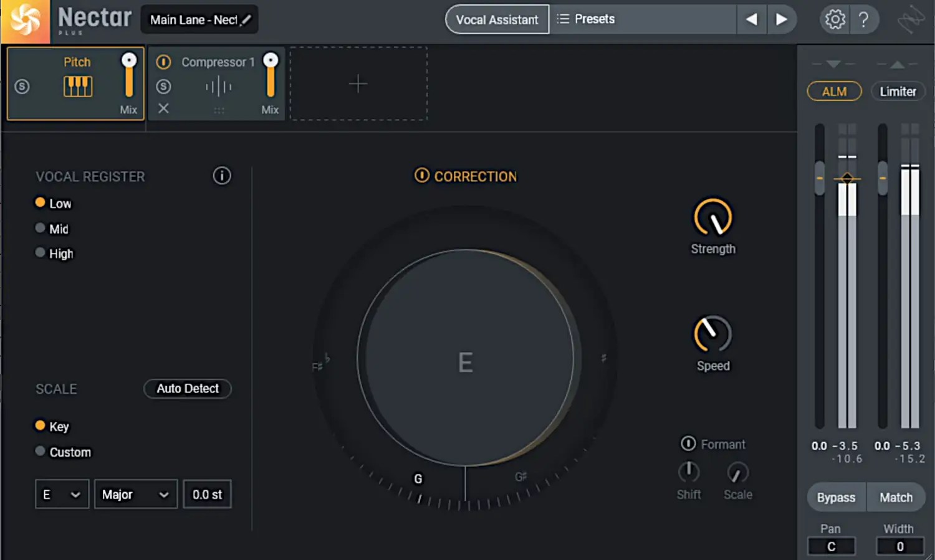Viewport: 935px width, 560px height.
Task: Toggle Compressor 1 power button
Action: 163,62
